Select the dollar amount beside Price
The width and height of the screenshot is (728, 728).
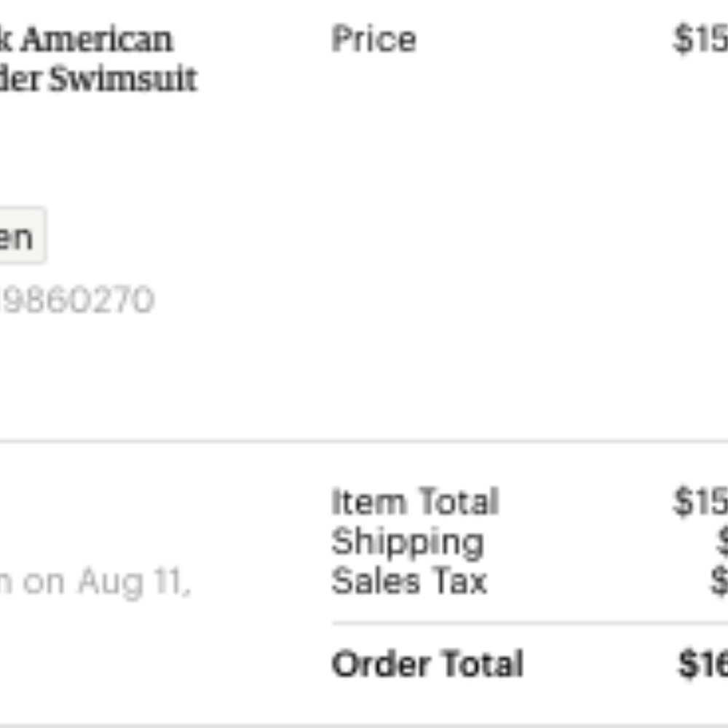700,39
